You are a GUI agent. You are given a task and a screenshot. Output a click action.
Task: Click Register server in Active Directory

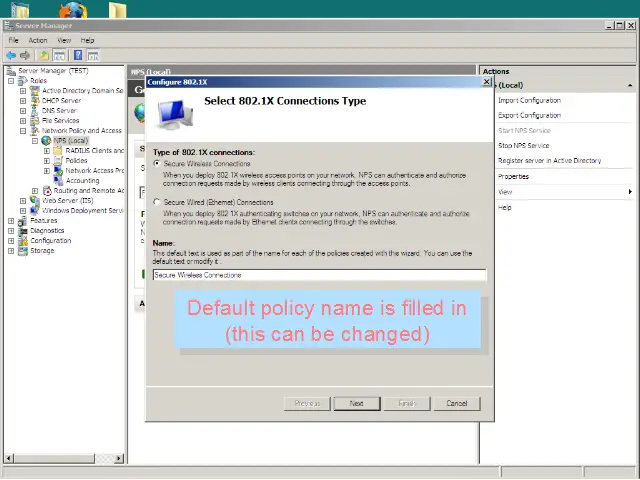[x=549, y=161]
